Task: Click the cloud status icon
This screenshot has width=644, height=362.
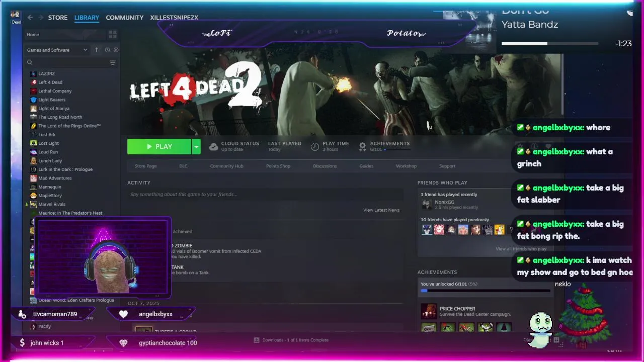Action: (213, 146)
